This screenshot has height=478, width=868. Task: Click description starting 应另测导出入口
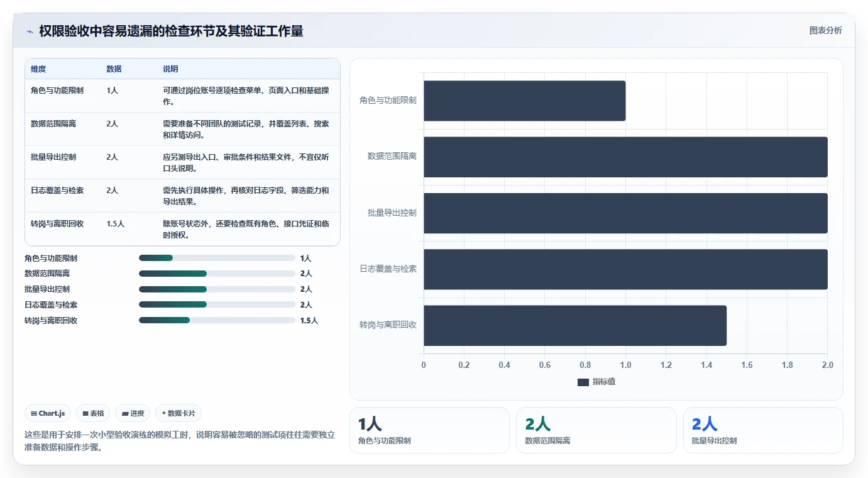tap(246, 162)
